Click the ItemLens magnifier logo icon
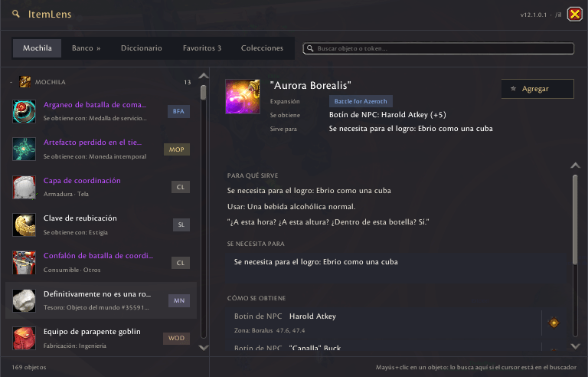 (16, 14)
